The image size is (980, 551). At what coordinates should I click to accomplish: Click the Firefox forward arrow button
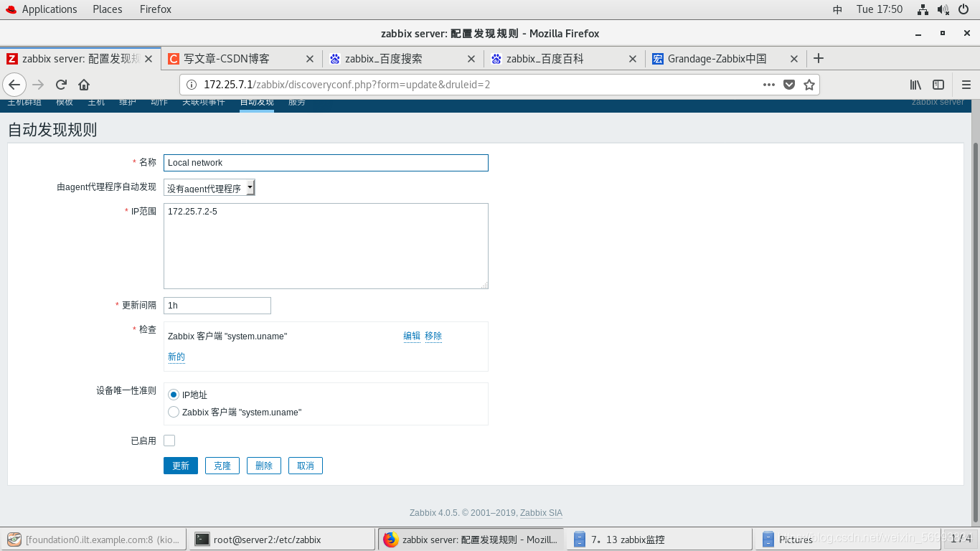39,85
